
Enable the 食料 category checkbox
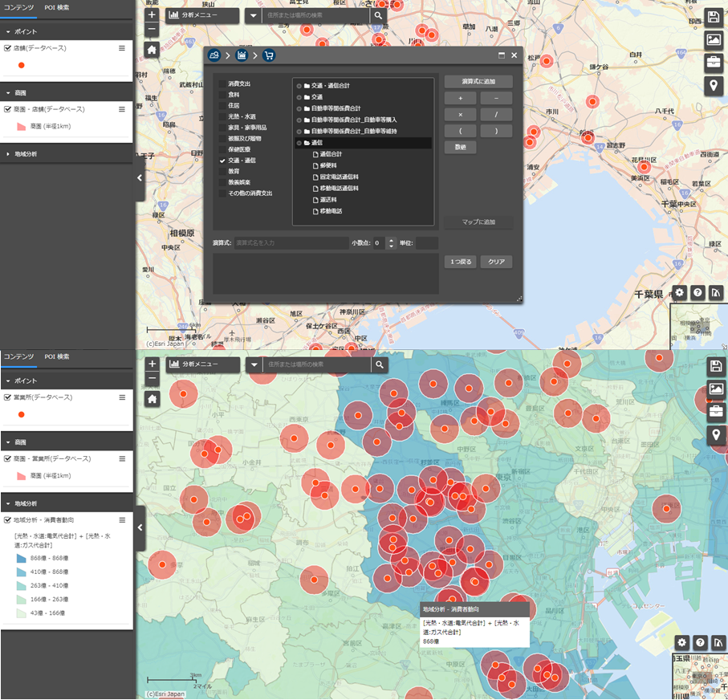222,95
